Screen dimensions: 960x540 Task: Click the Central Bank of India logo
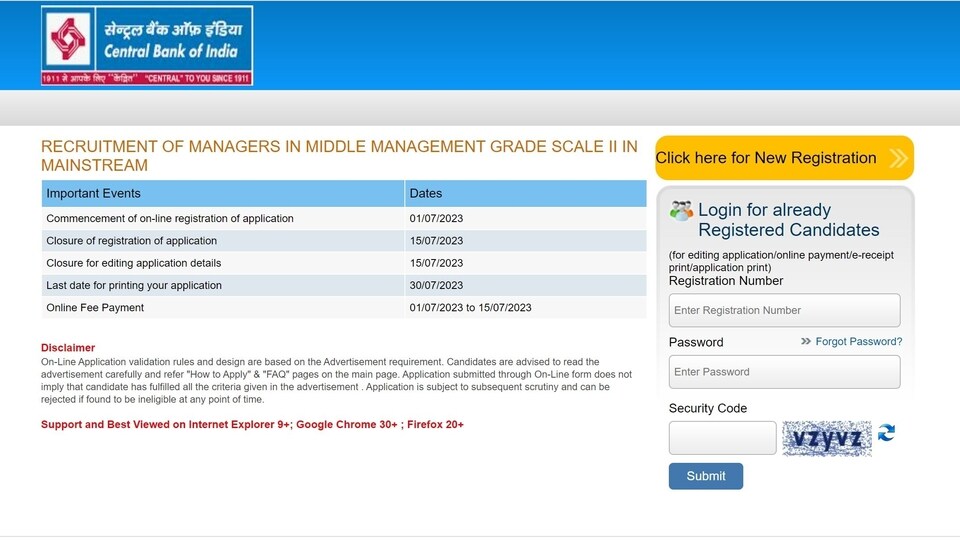pyautogui.click(x=147, y=45)
